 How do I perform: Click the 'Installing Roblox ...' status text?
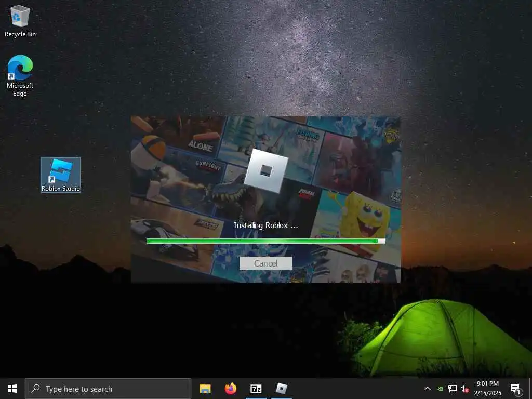pyautogui.click(x=265, y=225)
